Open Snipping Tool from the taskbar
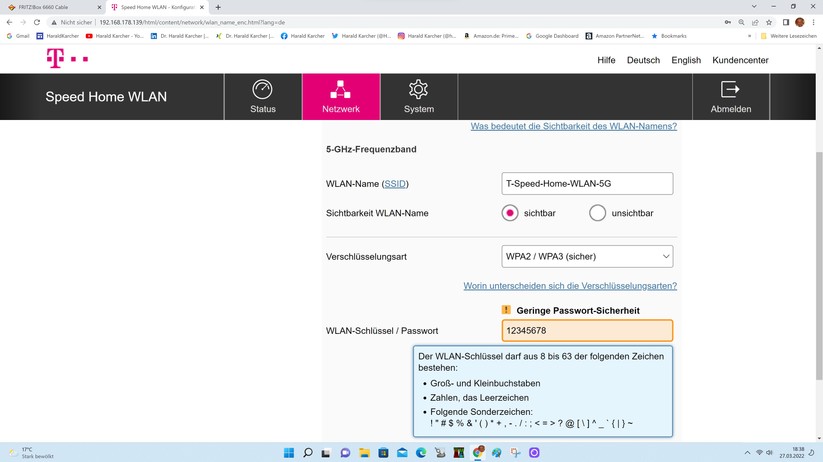 click(515, 453)
